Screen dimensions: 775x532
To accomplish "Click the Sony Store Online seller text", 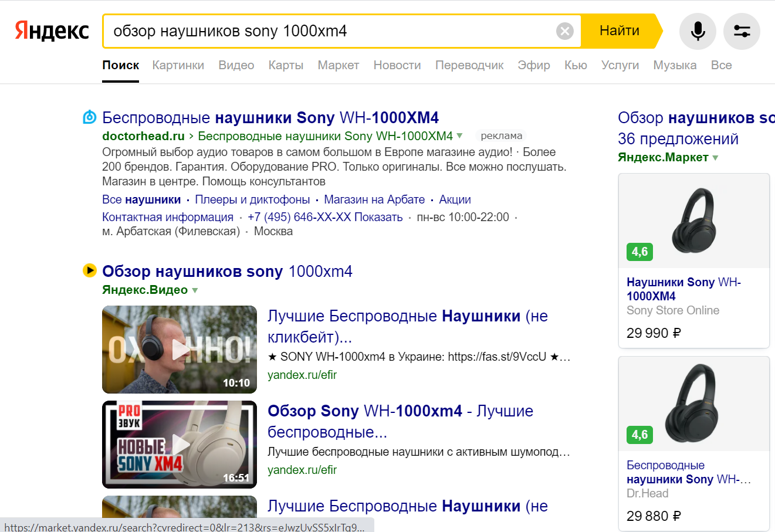I will 673,310.
